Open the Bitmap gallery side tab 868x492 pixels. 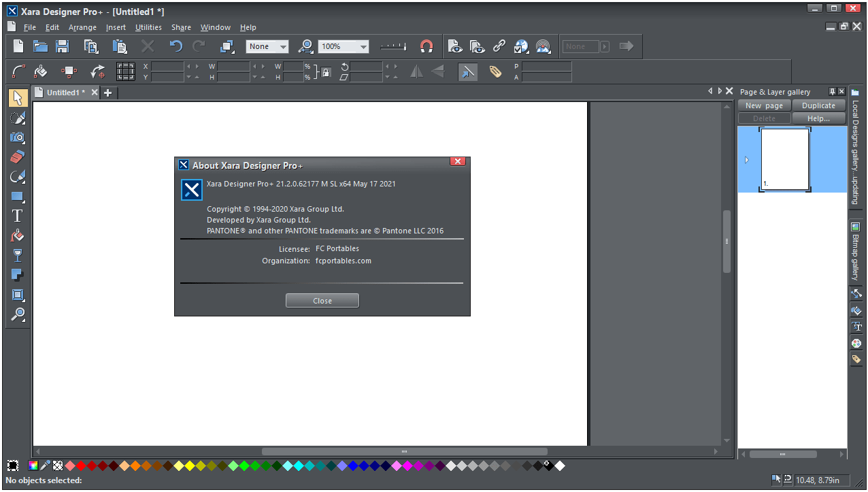(x=855, y=252)
